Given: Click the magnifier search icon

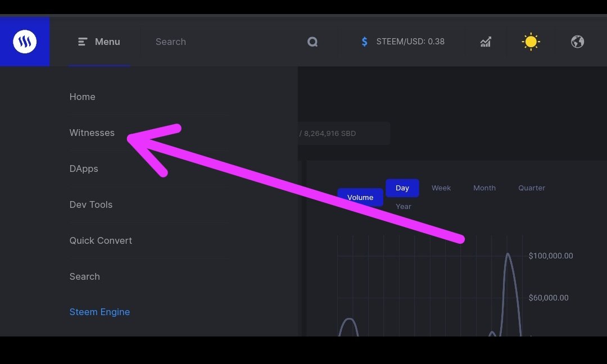Looking at the screenshot, I should pos(312,42).
